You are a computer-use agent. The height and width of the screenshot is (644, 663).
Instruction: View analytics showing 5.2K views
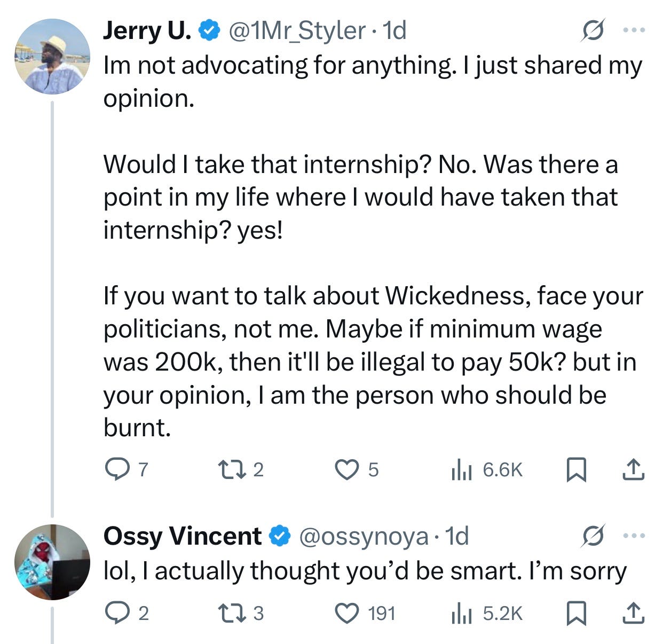coord(461,613)
